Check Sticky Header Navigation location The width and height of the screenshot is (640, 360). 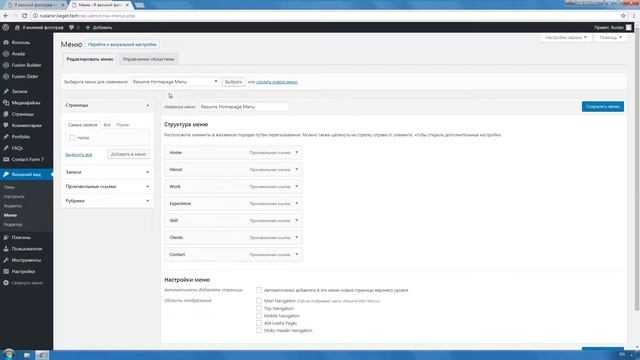pyautogui.click(x=259, y=330)
